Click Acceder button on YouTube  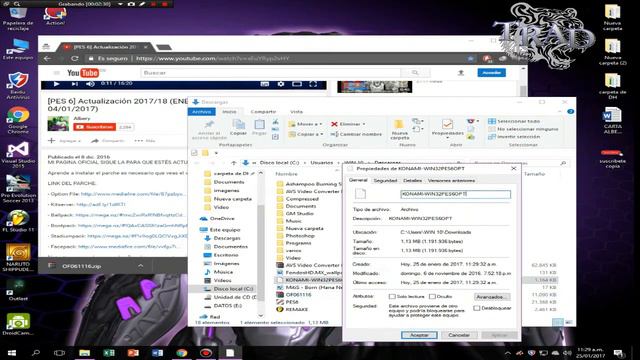pos(491,73)
